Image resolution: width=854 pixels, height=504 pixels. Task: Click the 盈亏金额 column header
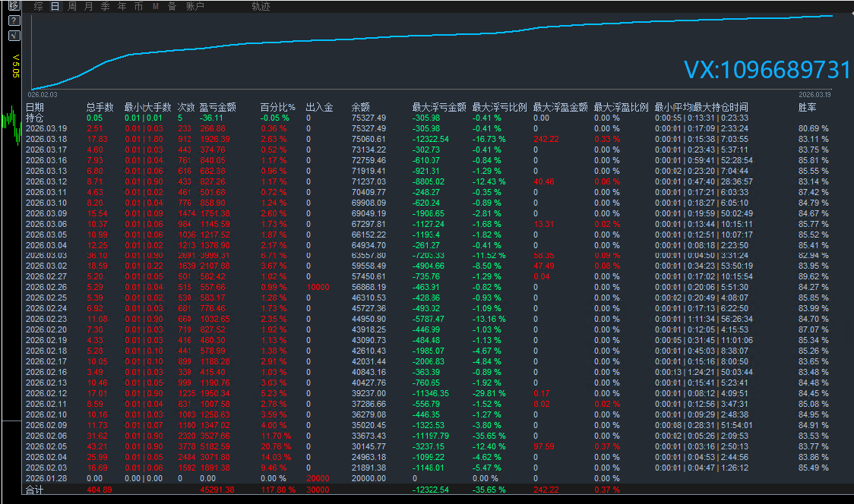(x=217, y=108)
